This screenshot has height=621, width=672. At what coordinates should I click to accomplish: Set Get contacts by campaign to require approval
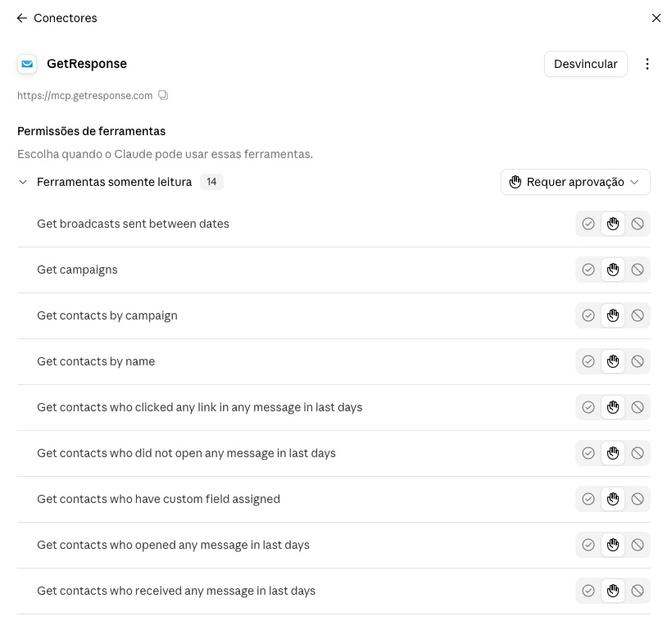pyautogui.click(x=613, y=315)
